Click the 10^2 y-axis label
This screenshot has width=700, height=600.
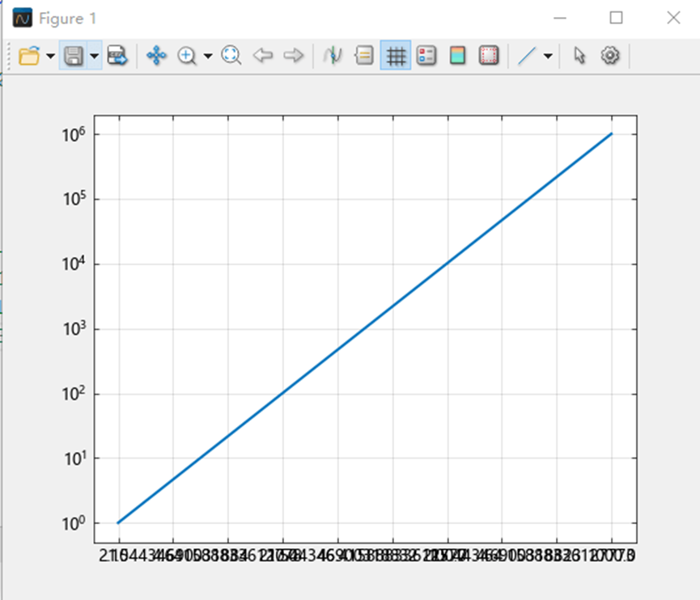[x=74, y=394]
